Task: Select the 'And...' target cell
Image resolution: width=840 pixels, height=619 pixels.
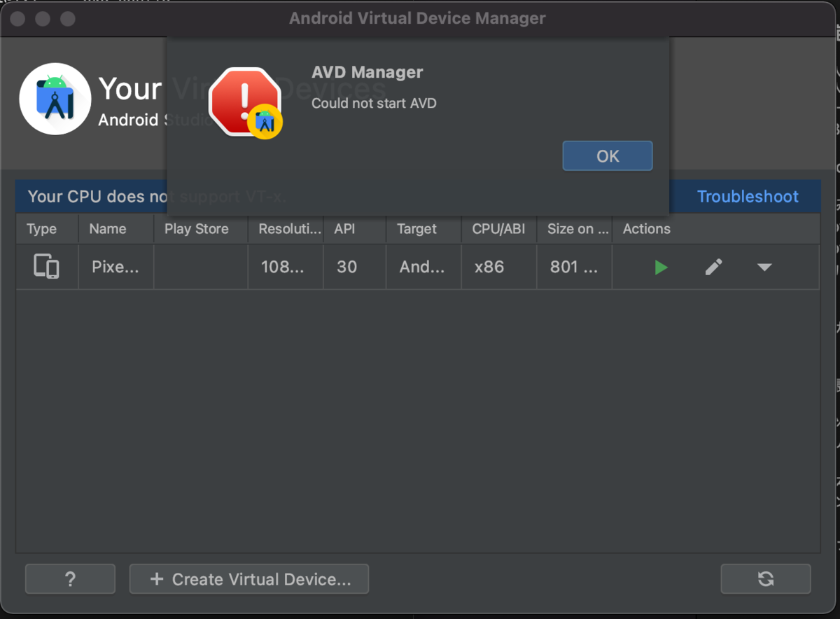Action: [422, 267]
